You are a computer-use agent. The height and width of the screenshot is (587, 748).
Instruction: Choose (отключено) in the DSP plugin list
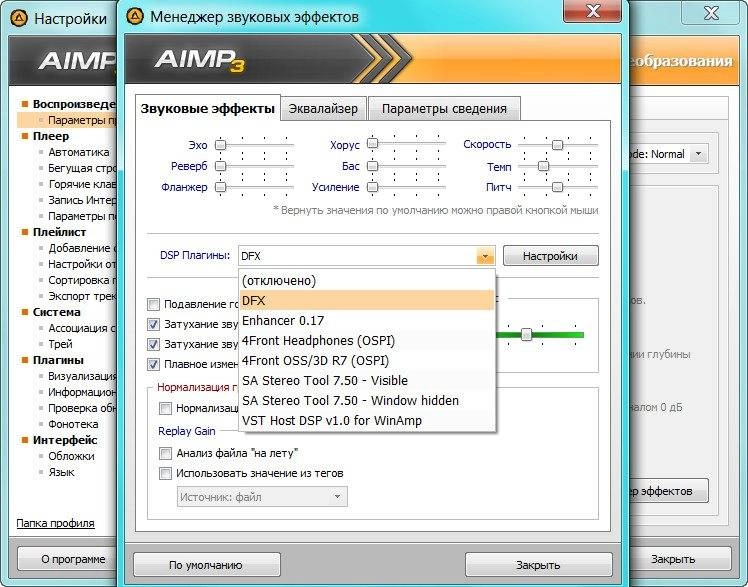coord(367,280)
